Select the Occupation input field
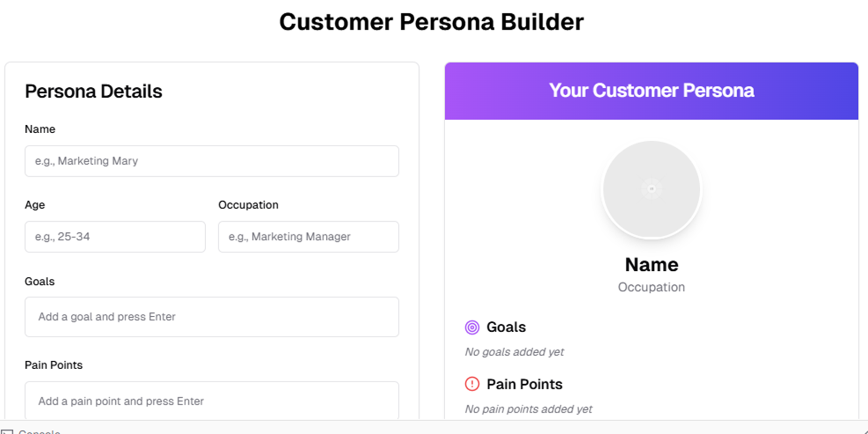The width and height of the screenshot is (868, 434). tap(308, 236)
